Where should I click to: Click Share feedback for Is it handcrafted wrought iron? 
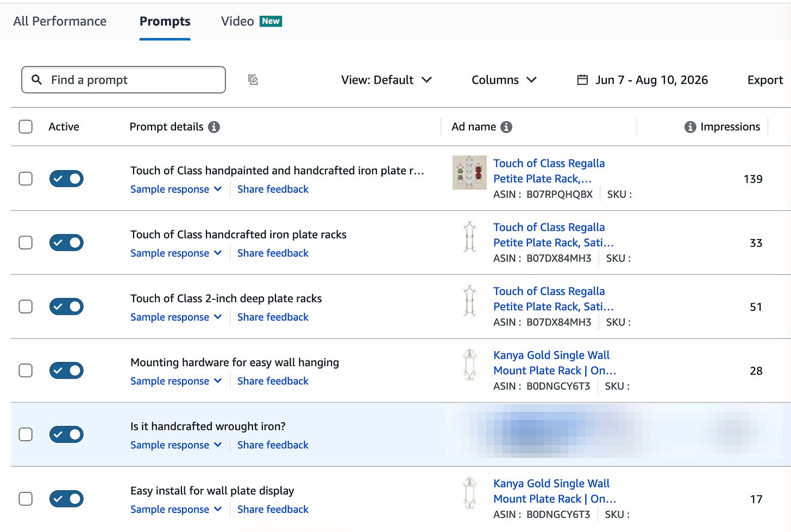[x=273, y=445]
